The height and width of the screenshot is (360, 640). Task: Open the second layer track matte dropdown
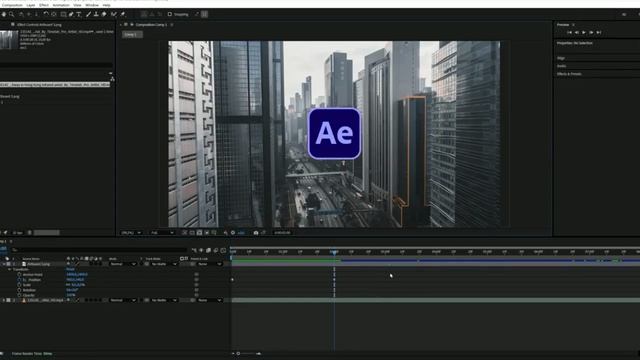[x=164, y=300]
